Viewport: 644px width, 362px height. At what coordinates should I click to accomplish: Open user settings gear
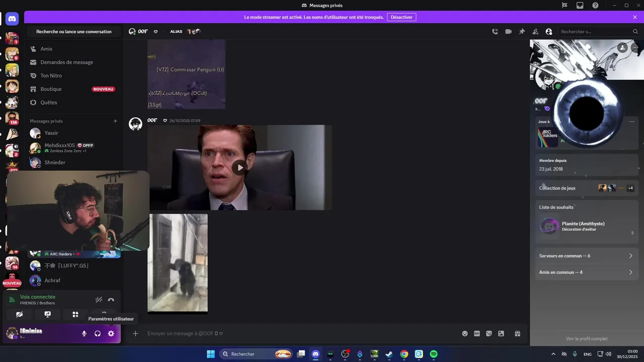tap(111, 333)
